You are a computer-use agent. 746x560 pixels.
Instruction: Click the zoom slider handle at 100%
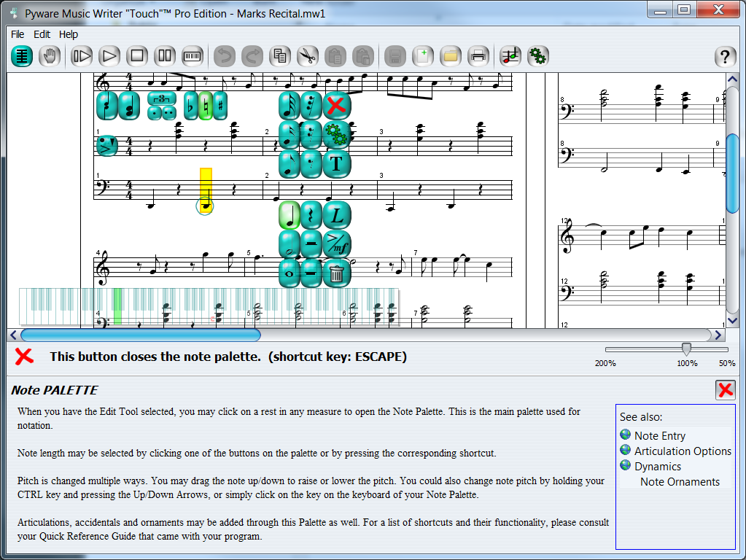[686, 349]
